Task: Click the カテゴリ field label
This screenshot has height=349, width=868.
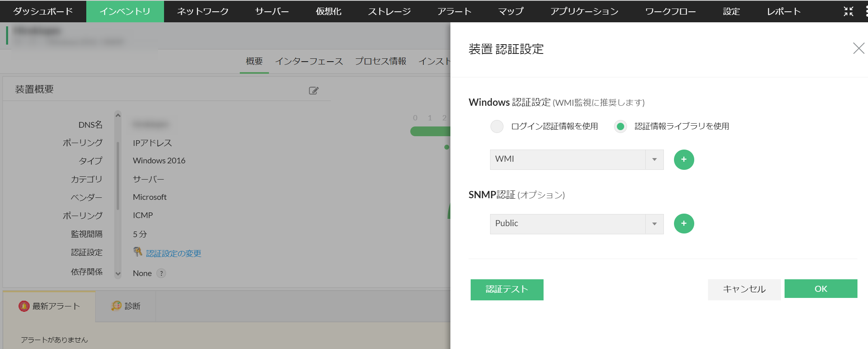Action: (87, 179)
